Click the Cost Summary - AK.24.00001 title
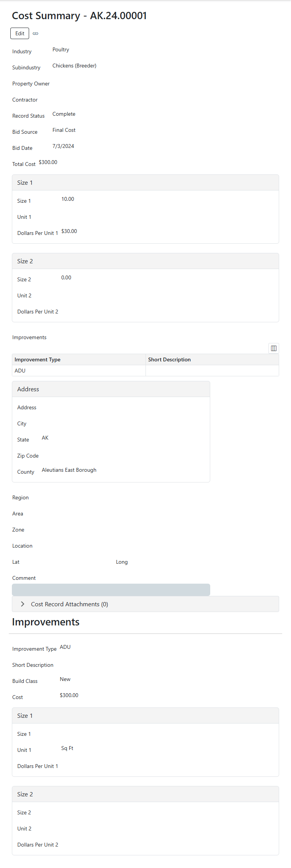The height and width of the screenshot is (868, 291). point(79,16)
